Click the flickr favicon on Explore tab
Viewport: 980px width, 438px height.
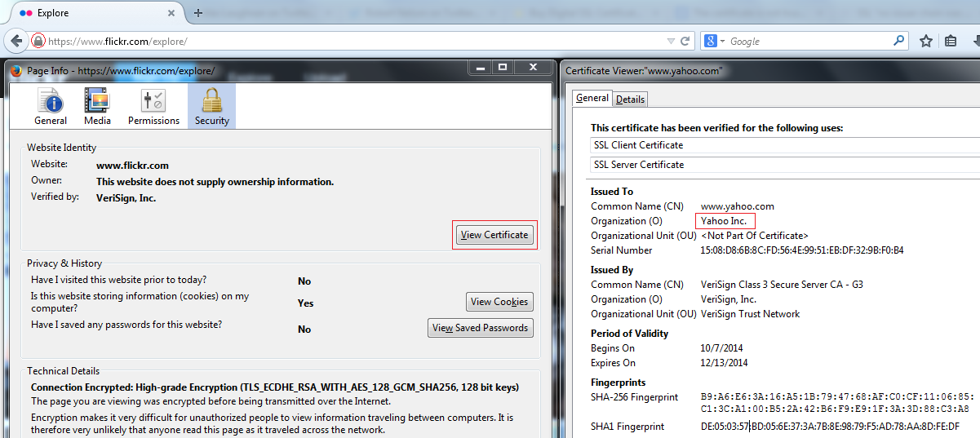pyautogui.click(x=26, y=13)
